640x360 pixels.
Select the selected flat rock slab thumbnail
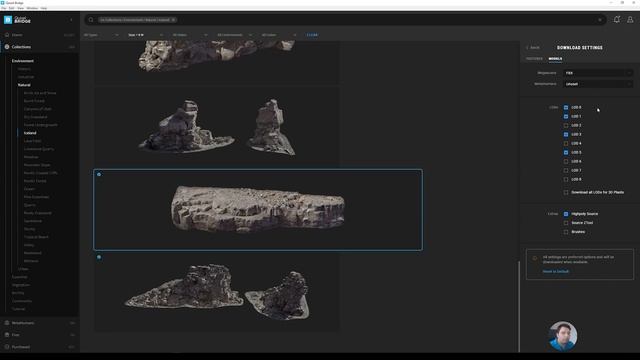click(258, 210)
